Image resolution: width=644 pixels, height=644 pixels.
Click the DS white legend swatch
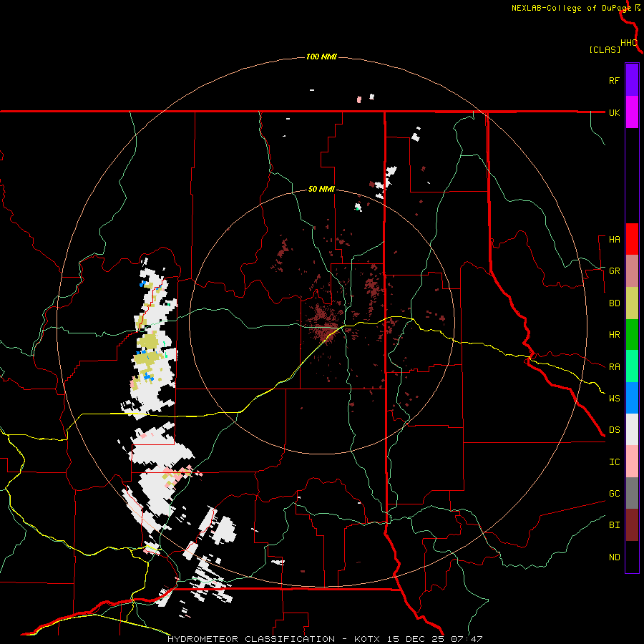[632, 429]
